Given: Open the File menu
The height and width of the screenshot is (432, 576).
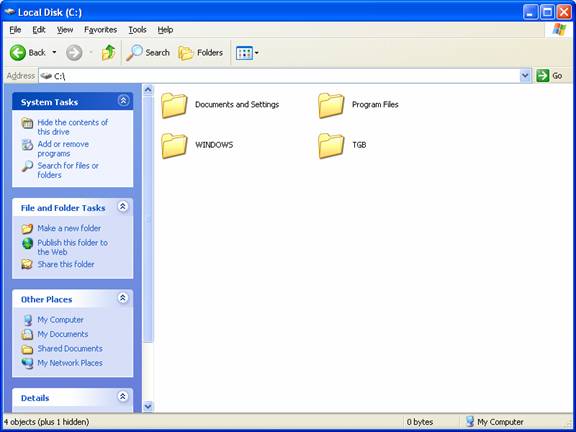Looking at the screenshot, I should tap(15, 30).
